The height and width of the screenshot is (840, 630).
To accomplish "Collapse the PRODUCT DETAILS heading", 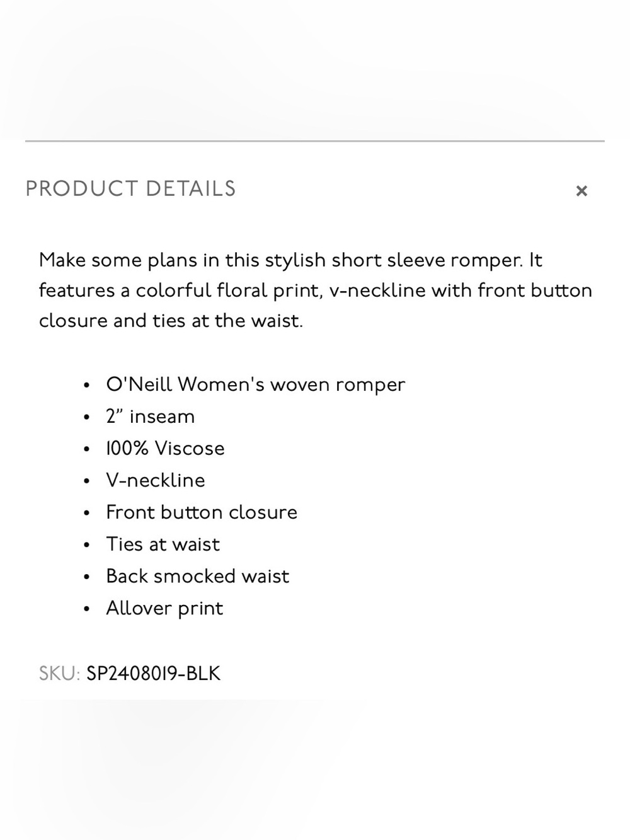I will [x=130, y=188].
